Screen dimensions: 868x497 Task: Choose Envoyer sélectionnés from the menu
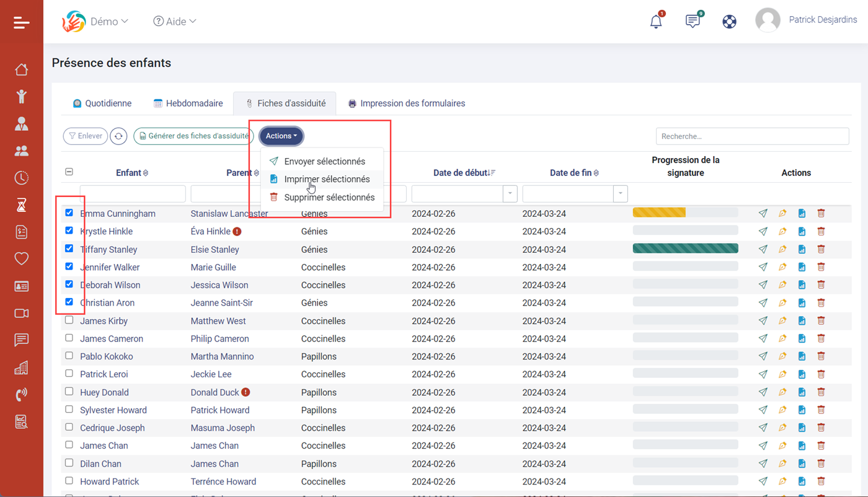[322, 161]
